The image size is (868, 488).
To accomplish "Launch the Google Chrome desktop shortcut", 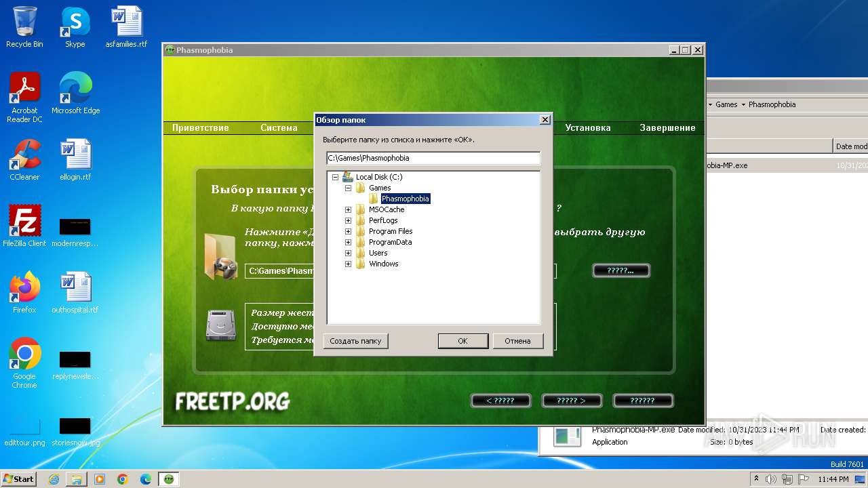I will pos(24,363).
